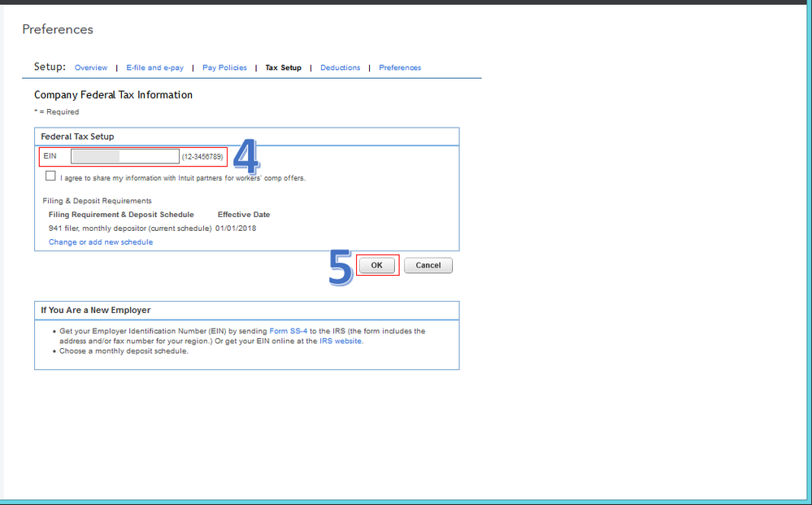Select the Tax Setup tab
This screenshot has height=505, width=812.
coord(284,67)
